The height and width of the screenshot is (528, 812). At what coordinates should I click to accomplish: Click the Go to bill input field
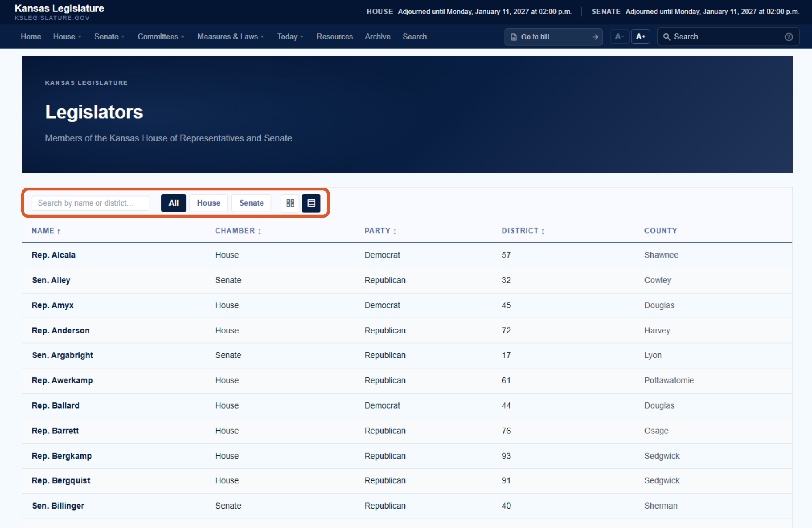click(554, 37)
